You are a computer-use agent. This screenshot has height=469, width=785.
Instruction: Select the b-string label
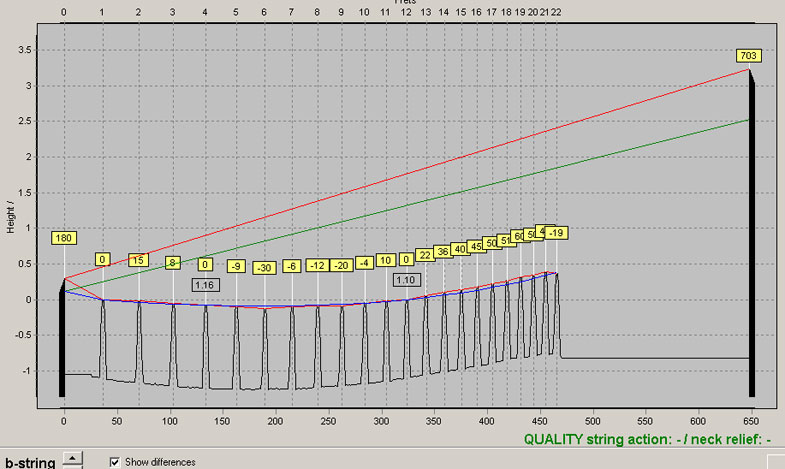click(30, 462)
